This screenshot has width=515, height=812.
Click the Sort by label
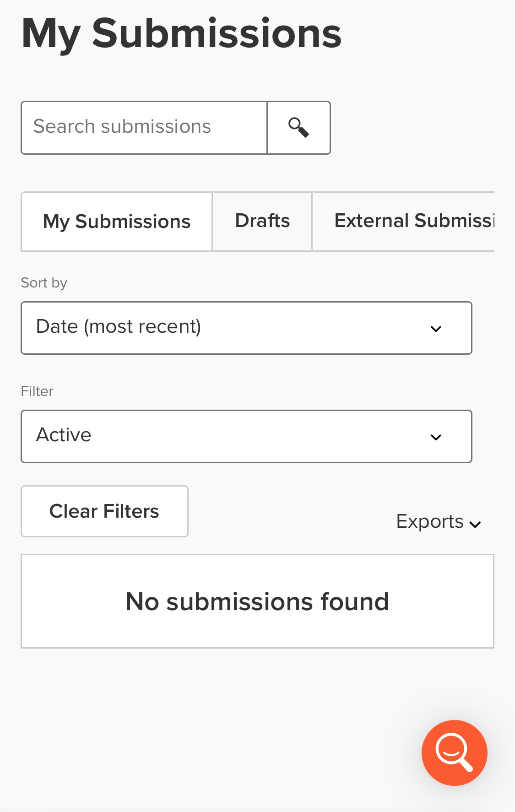click(44, 283)
